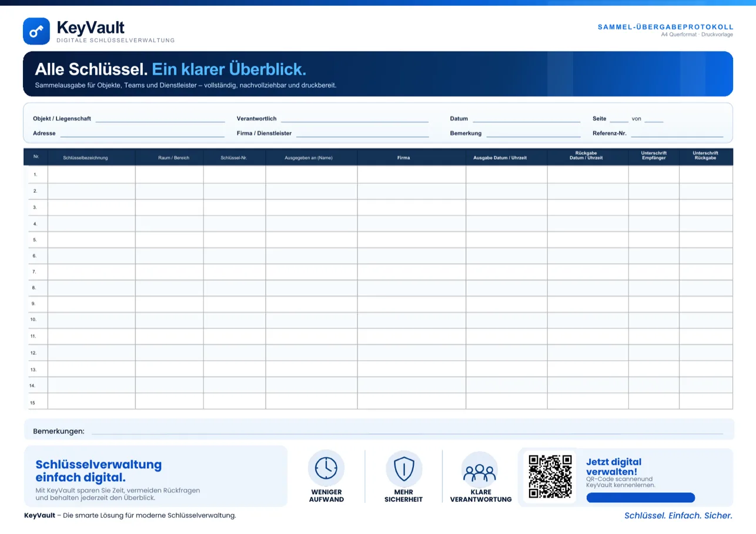Screen dimensions: 756x534
Task: Click the SAMMEL-ÜBERGABEPROTOKOLL title text
Action: (x=665, y=27)
